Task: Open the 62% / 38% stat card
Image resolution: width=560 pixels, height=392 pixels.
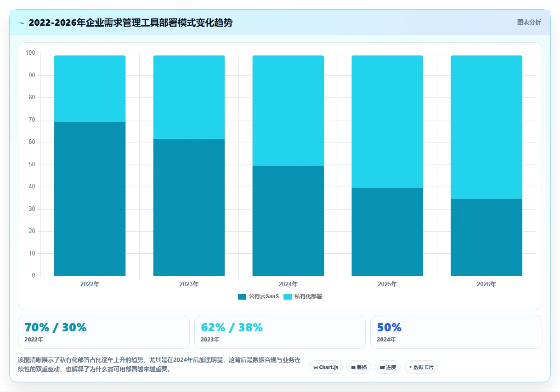Action: tap(280, 332)
